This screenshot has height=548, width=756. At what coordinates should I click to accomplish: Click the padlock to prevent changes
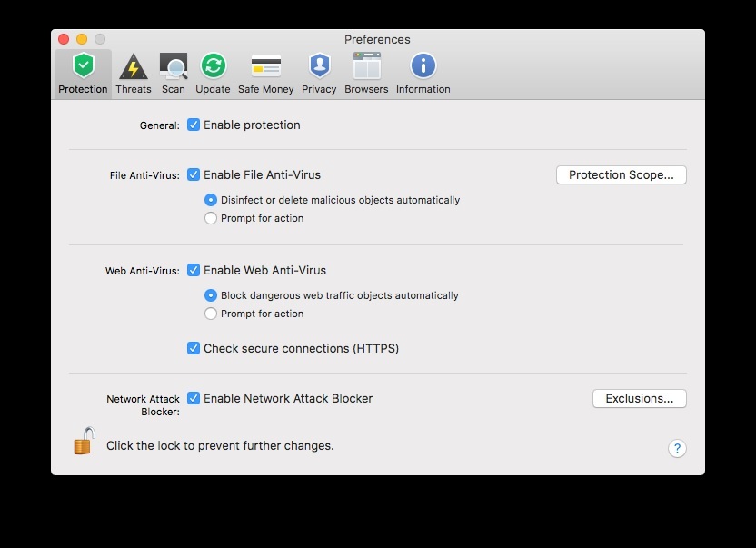pos(85,441)
